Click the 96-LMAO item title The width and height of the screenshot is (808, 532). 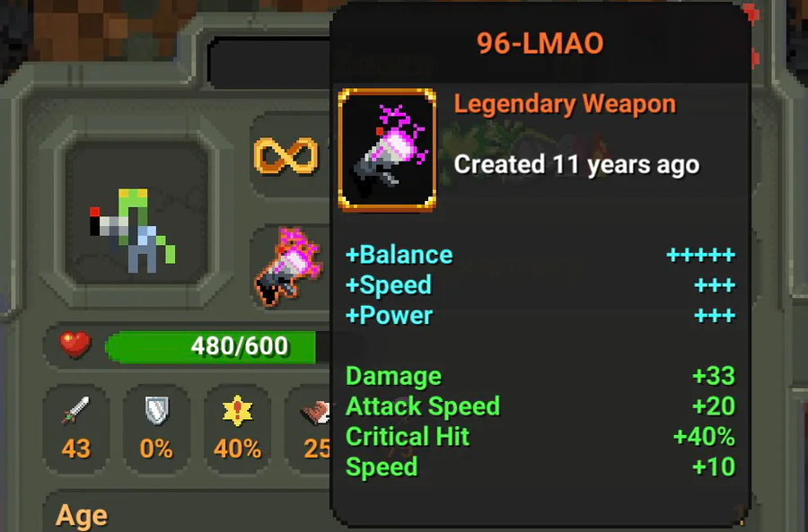coord(540,43)
